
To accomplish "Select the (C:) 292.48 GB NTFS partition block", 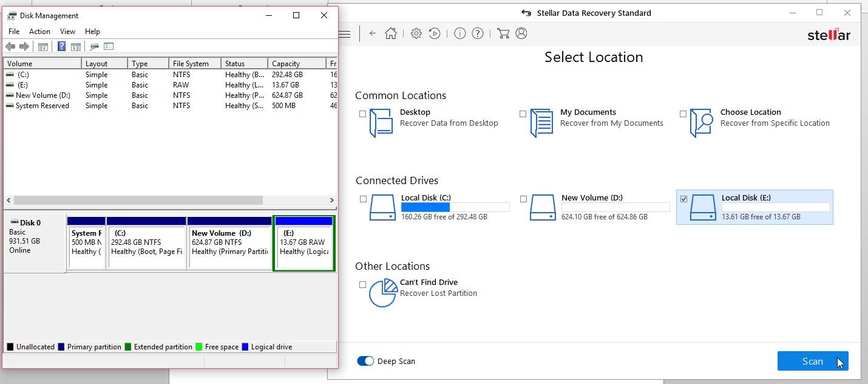I will (x=146, y=243).
